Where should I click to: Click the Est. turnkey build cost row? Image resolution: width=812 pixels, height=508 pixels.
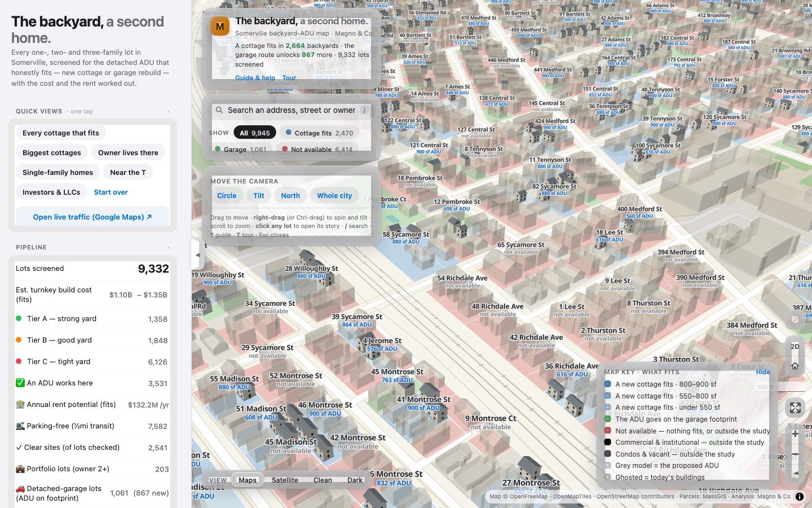(92, 295)
